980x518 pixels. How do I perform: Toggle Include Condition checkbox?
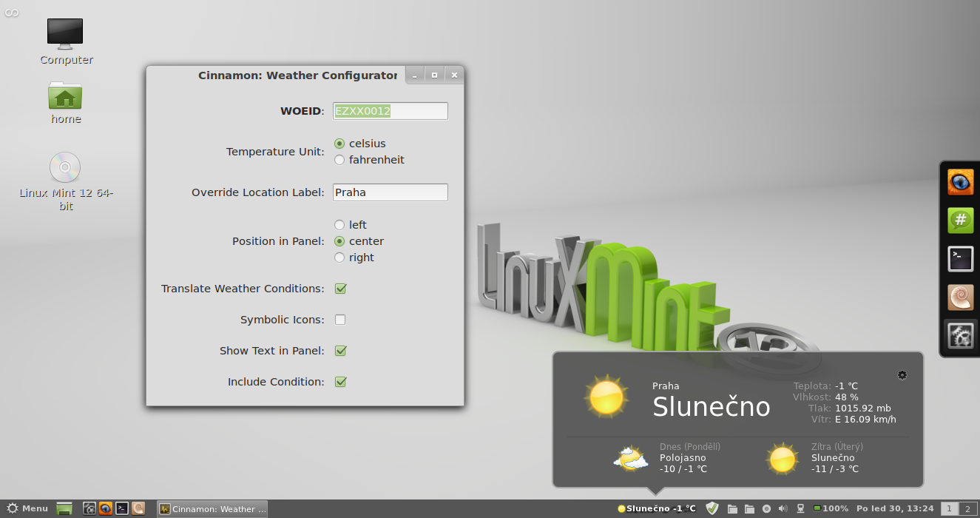pos(340,382)
